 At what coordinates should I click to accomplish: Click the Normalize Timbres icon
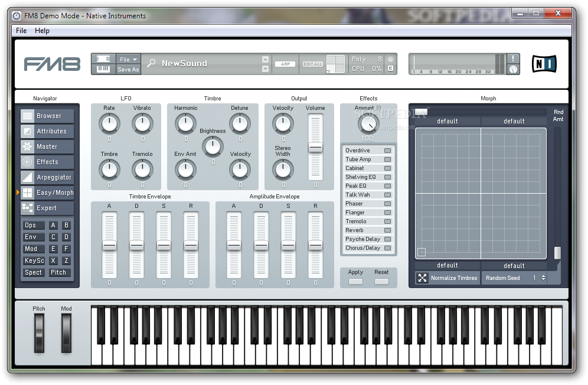click(x=422, y=278)
